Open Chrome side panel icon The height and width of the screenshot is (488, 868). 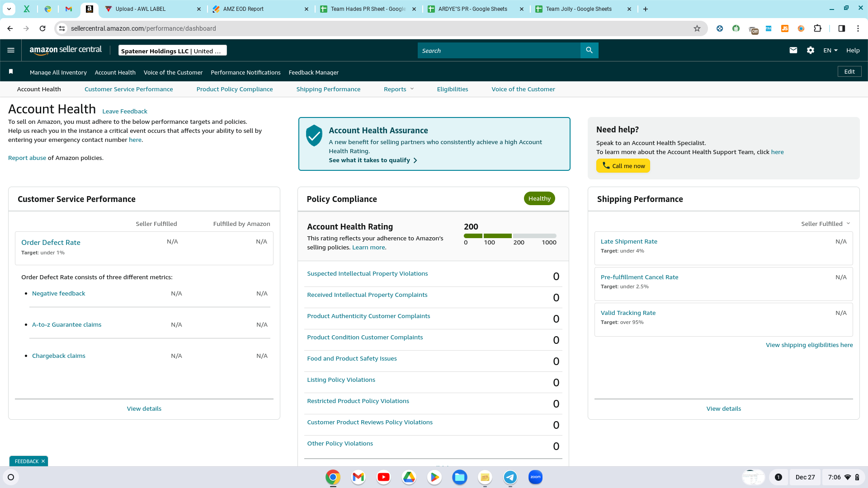point(841,28)
